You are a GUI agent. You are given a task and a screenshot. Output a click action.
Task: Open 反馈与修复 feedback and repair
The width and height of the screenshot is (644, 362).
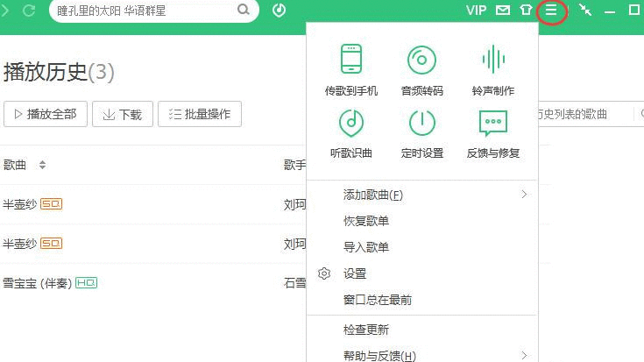click(492, 133)
